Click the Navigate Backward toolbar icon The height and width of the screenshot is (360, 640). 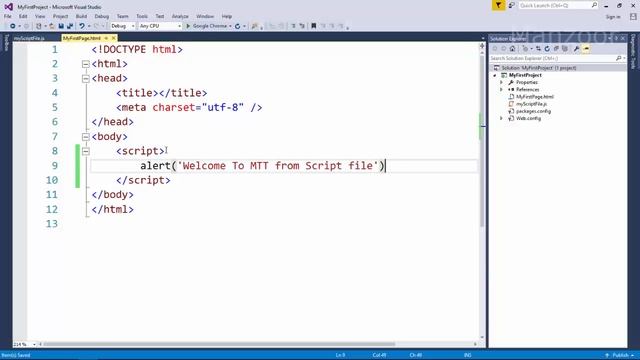click(13, 26)
